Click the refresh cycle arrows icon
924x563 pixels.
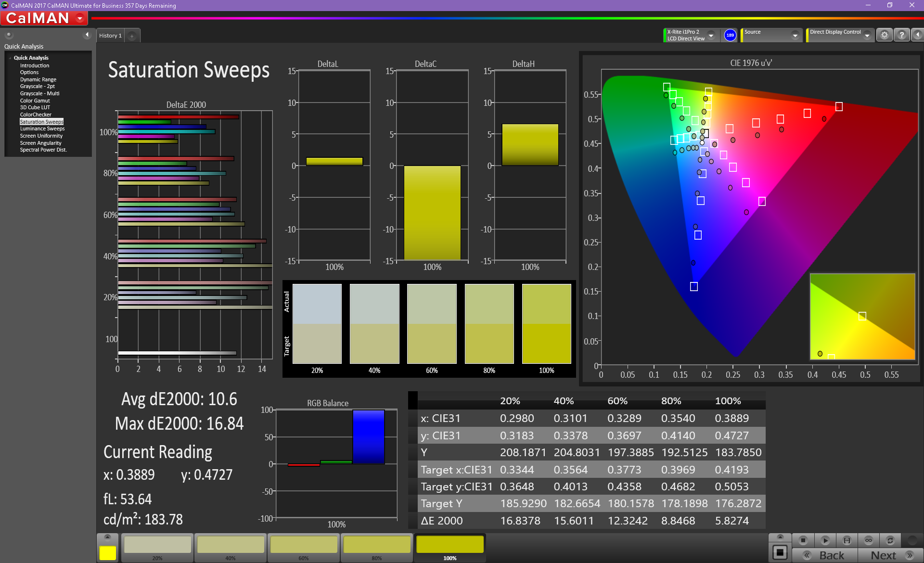click(x=890, y=540)
